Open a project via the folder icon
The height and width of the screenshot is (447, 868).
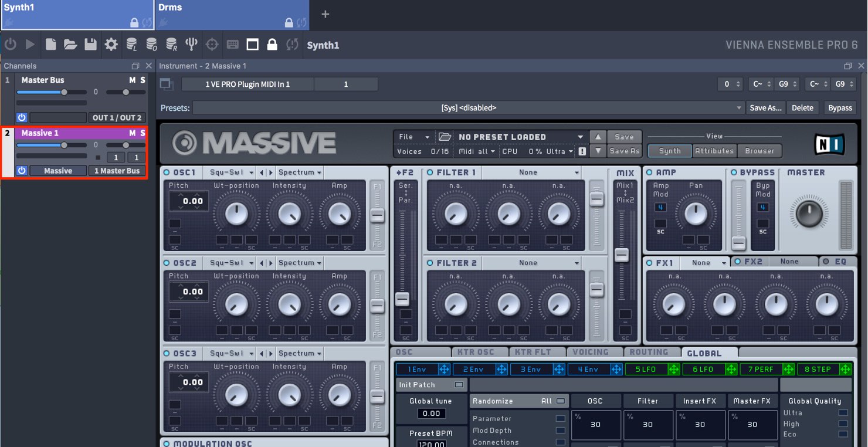click(70, 45)
